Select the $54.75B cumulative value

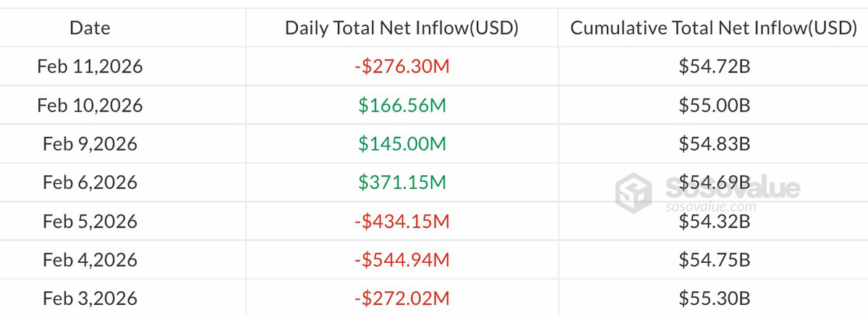pyautogui.click(x=714, y=260)
